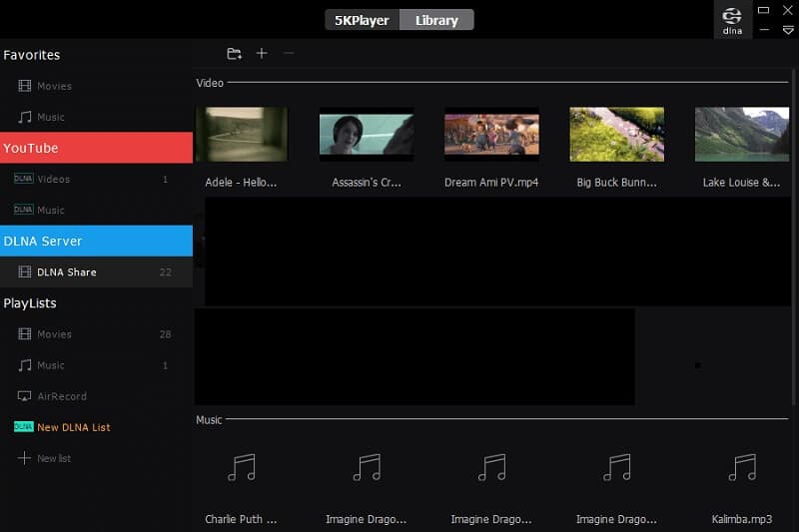Viewport: 799px width, 532px height.
Task: Click the 28 count next to Movies playlist
Action: 165,334
